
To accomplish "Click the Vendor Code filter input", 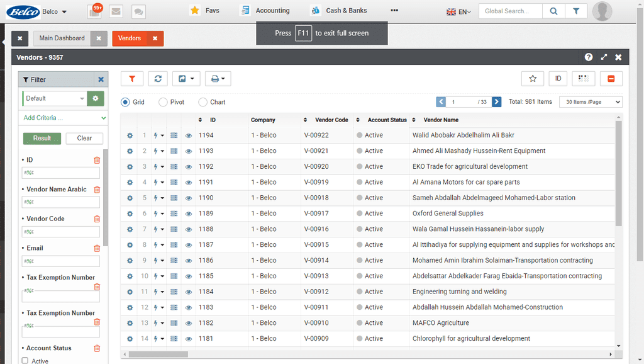I will [x=61, y=232].
